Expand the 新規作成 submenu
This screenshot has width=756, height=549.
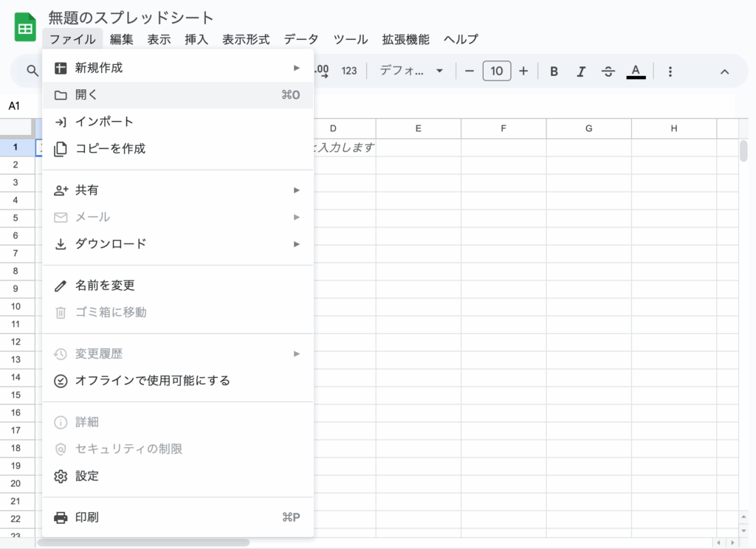[296, 66]
